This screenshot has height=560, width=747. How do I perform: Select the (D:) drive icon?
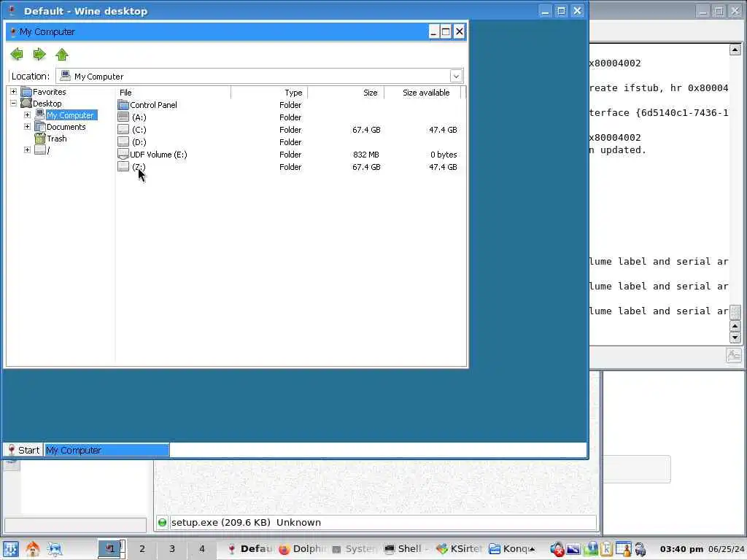click(x=123, y=142)
